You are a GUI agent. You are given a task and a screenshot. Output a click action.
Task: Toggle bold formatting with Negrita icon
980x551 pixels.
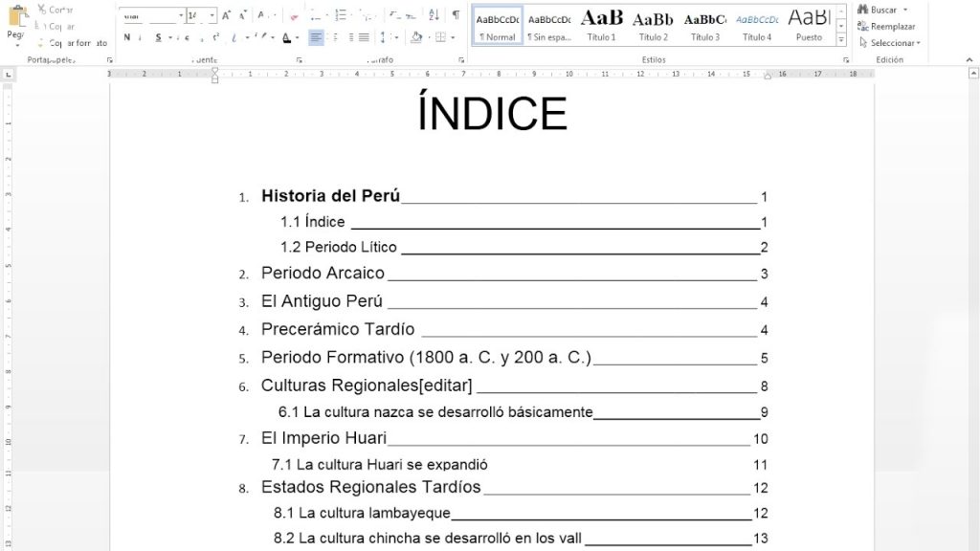[127, 36]
